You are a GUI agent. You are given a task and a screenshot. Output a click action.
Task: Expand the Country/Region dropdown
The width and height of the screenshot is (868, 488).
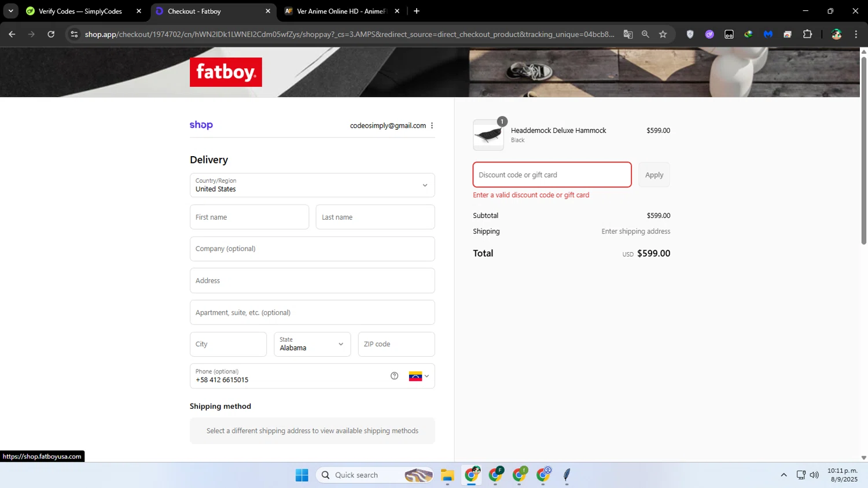pyautogui.click(x=312, y=185)
